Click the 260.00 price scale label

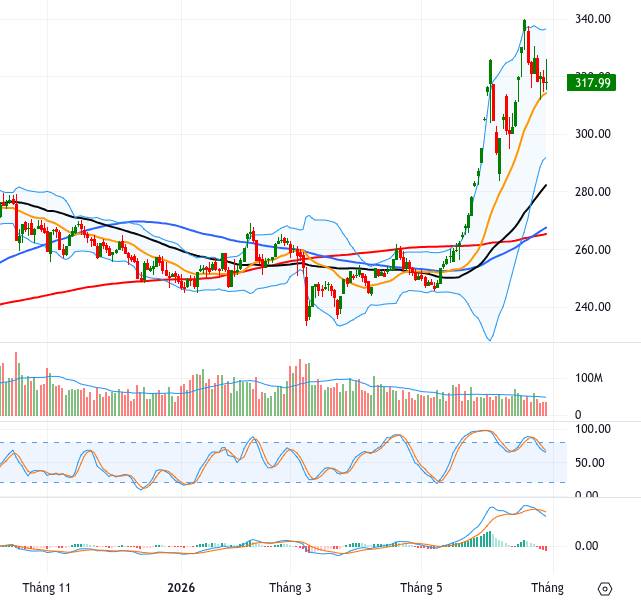coord(593,249)
